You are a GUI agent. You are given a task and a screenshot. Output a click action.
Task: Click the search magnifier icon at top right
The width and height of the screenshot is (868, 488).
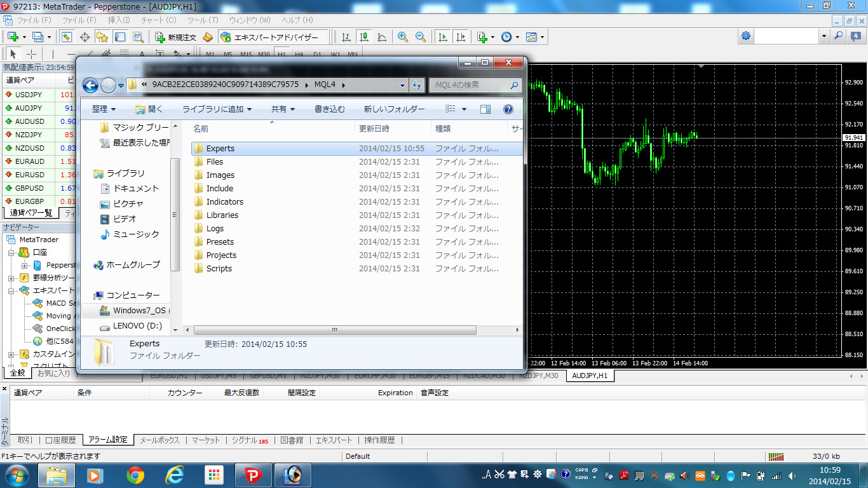click(839, 36)
